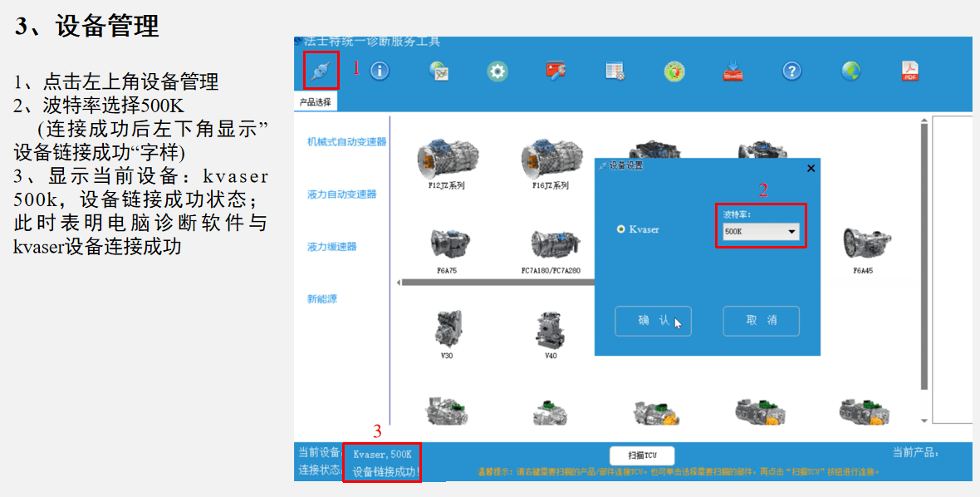Screen dimensions: 980x497
Task: Click the red card with wrench icon
Action: pos(556,71)
